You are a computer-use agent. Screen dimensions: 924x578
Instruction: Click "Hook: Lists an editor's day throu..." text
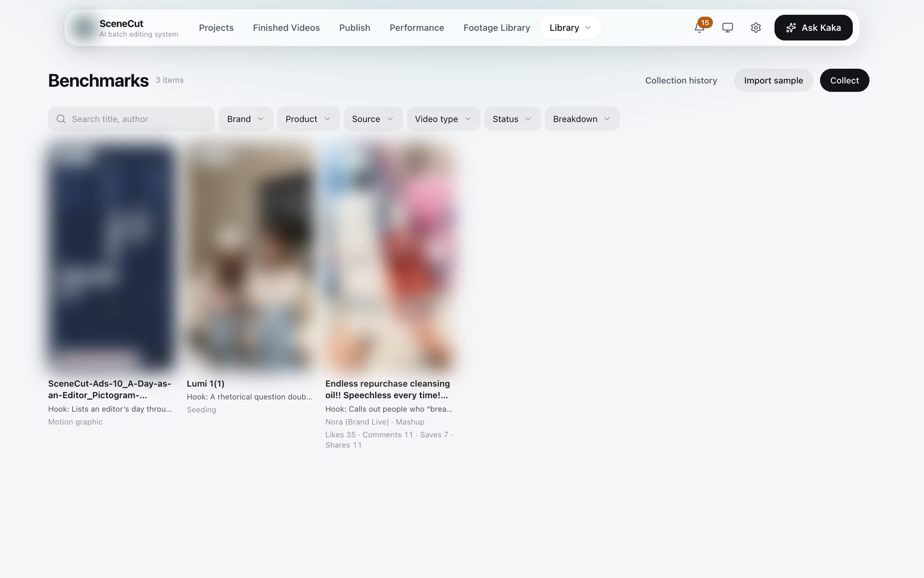(110, 409)
